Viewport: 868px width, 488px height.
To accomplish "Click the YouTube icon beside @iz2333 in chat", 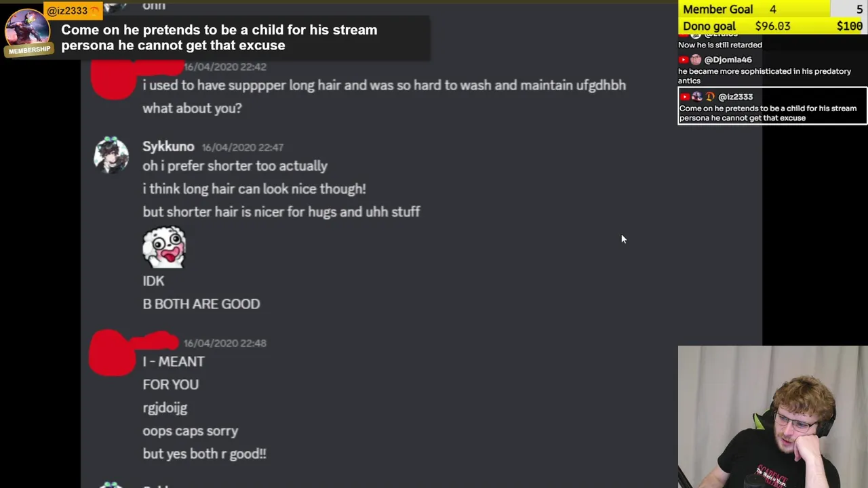I will point(685,97).
